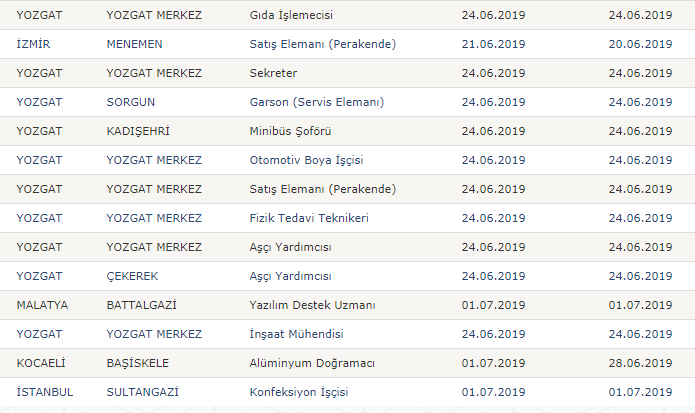Viewport: 695px width, 413px height.
Task: Open the Sekreter job posting
Action: [x=273, y=73]
